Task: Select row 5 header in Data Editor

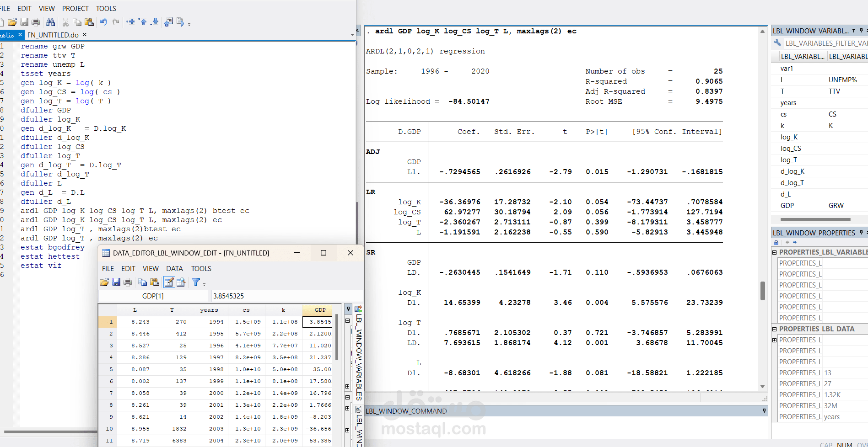Action: click(108, 369)
